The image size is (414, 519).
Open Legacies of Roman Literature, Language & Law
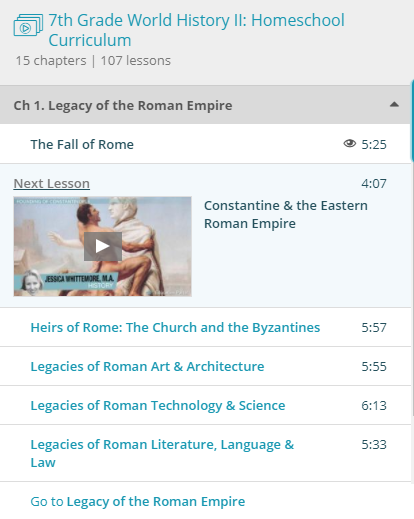click(x=162, y=453)
